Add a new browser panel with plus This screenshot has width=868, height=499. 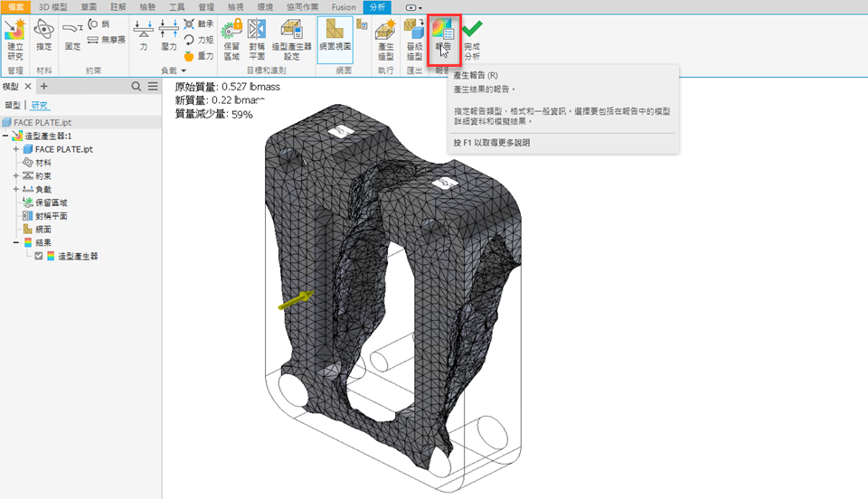click(43, 86)
